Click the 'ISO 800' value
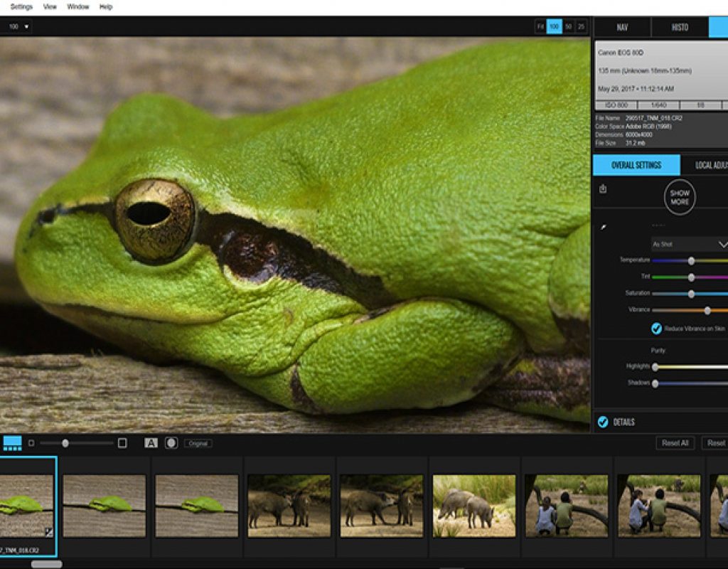The height and width of the screenshot is (569, 728). pyautogui.click(x=616, y=105)
